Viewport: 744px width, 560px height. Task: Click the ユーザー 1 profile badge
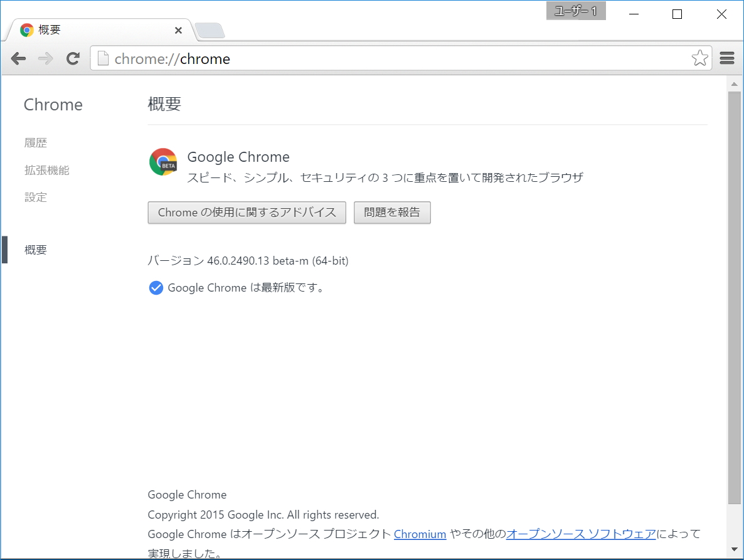tap(575, 11)
